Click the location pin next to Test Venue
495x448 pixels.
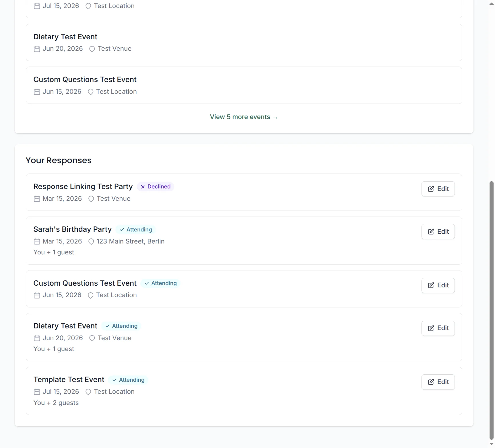pos(92,49)
